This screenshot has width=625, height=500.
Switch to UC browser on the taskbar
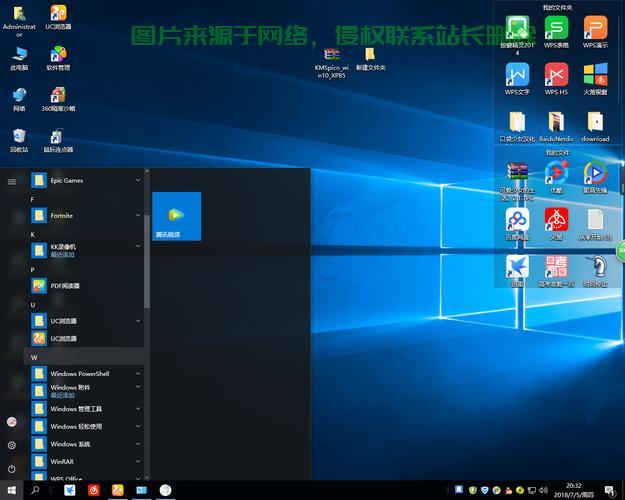pyautogui.click(x=118, y=490)
